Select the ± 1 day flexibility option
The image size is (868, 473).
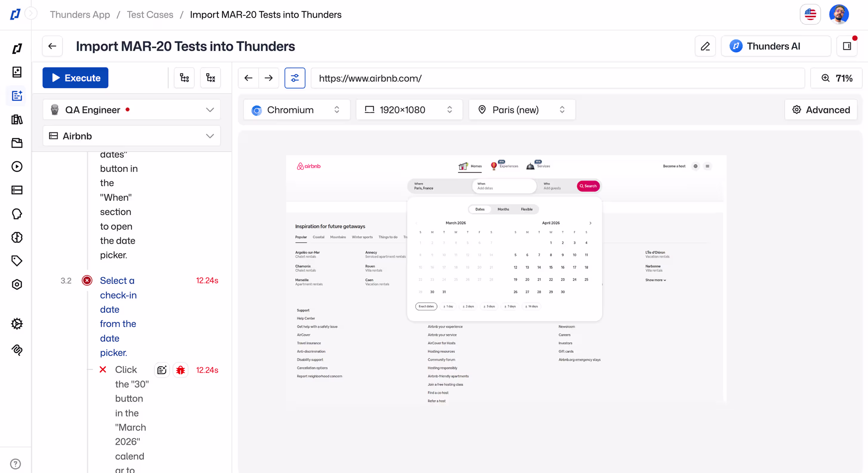pyautogui.click(x=448, y=306)
